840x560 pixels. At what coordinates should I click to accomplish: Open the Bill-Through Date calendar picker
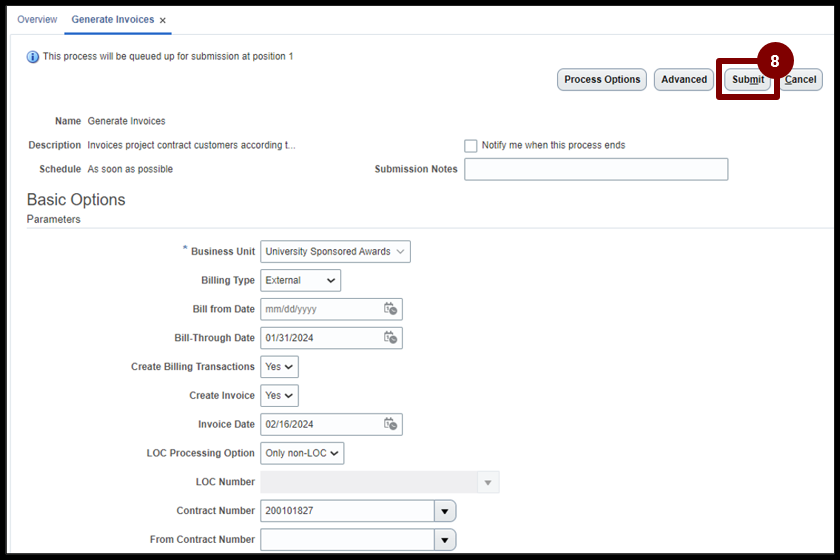pos(391,338)
